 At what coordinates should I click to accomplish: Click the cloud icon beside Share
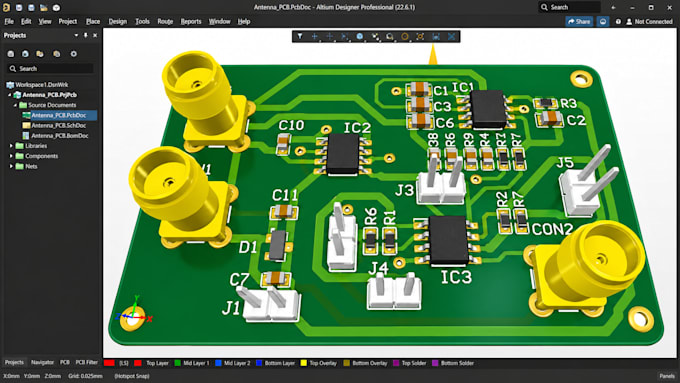[603, 21]
